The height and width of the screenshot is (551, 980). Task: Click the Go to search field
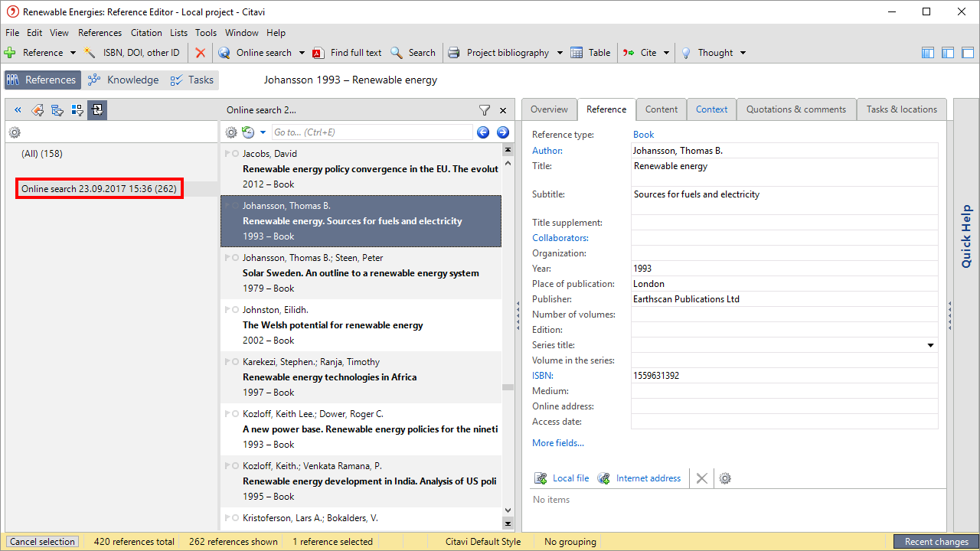coord(371,132)
